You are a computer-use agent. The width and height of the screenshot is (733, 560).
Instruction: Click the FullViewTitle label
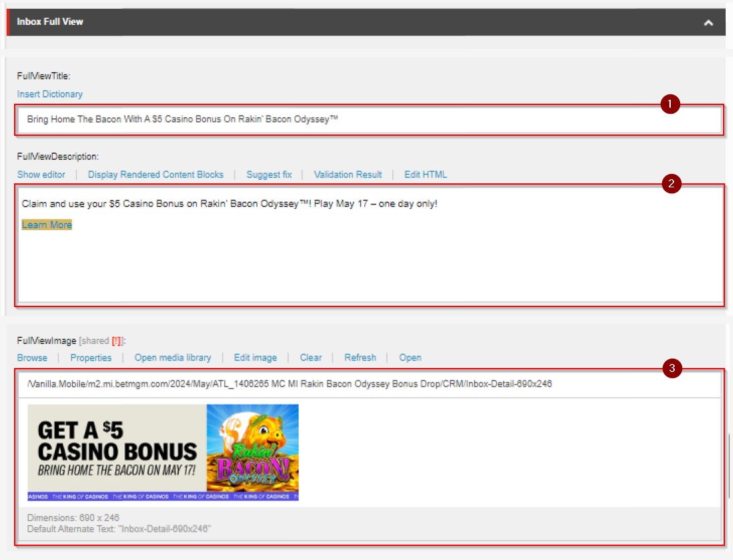pos(44,76)
